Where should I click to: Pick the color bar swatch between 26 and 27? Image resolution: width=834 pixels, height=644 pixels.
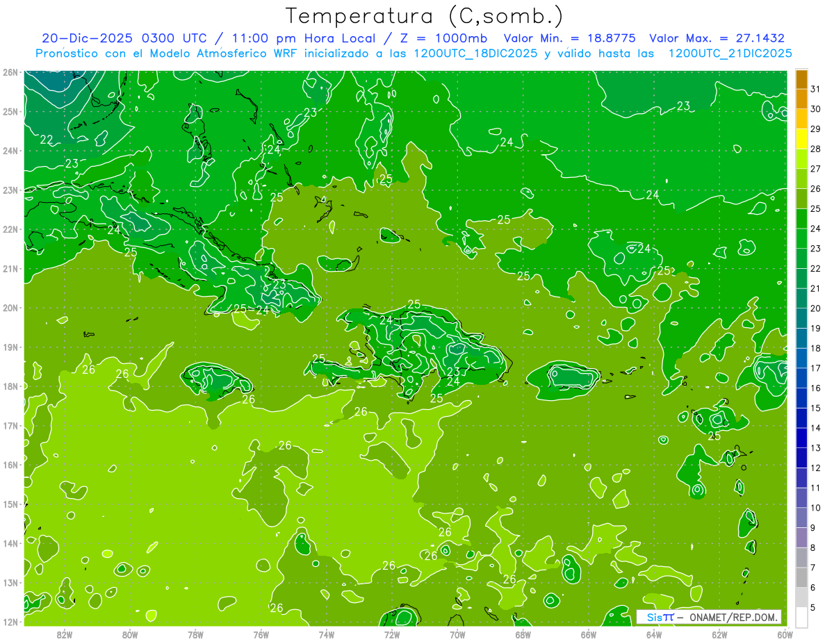tap(801, 179)
